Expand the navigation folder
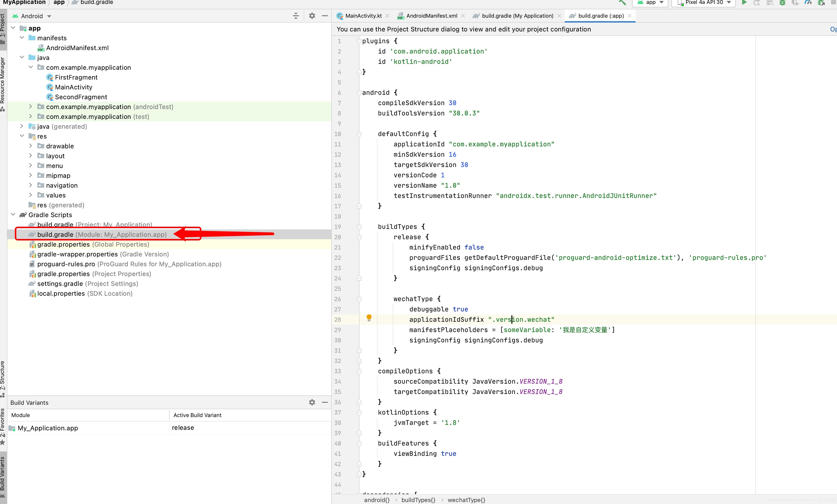This screenshot has width=837, height=504. pos(31,185)
